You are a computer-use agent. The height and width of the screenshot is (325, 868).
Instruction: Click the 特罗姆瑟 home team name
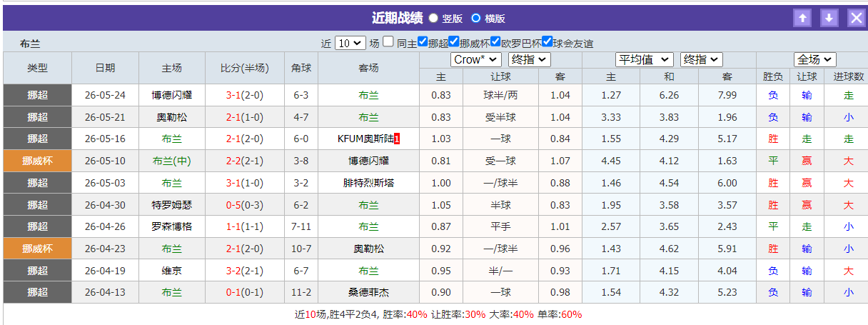(172, 205)
